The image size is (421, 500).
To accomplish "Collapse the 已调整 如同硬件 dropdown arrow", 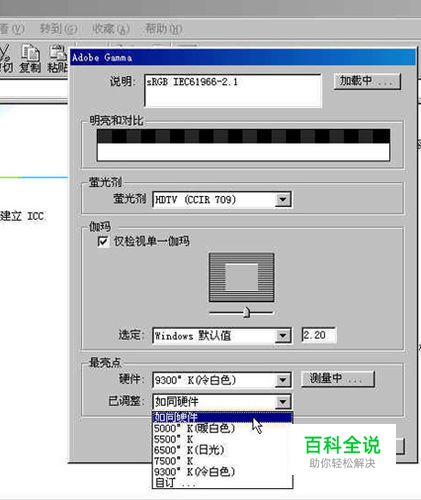I will pos(283,402).
